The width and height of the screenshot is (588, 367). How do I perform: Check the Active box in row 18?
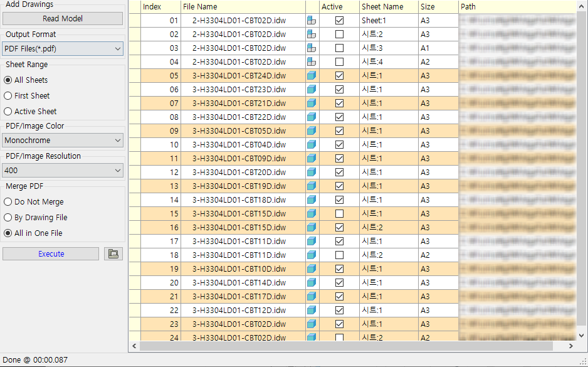(339, 255)
